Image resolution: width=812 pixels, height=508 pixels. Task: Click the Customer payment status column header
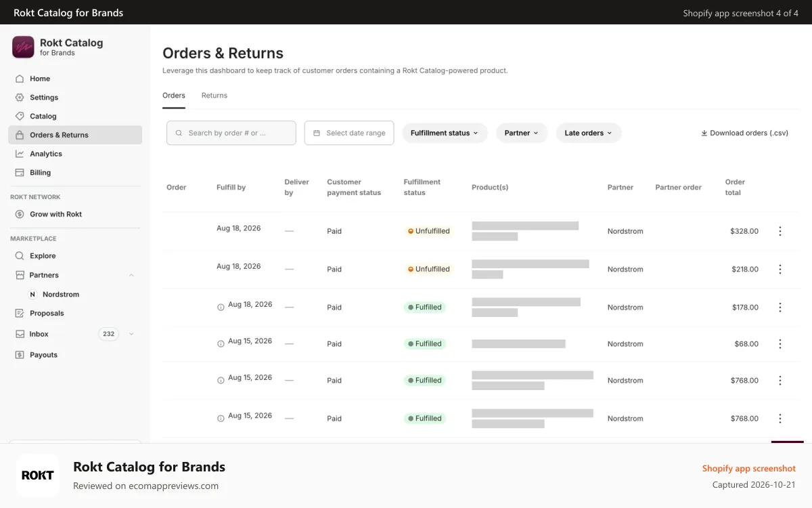(354, 188)
